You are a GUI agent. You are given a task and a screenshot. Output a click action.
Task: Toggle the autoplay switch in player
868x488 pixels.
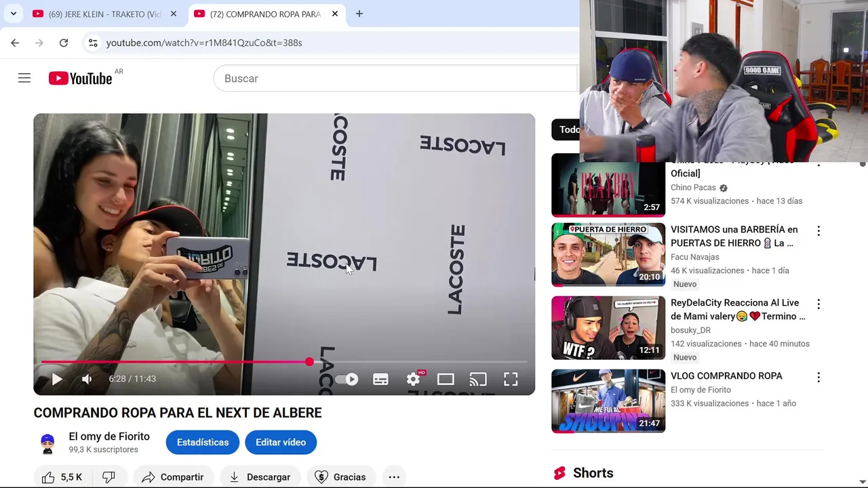[347, 380]
